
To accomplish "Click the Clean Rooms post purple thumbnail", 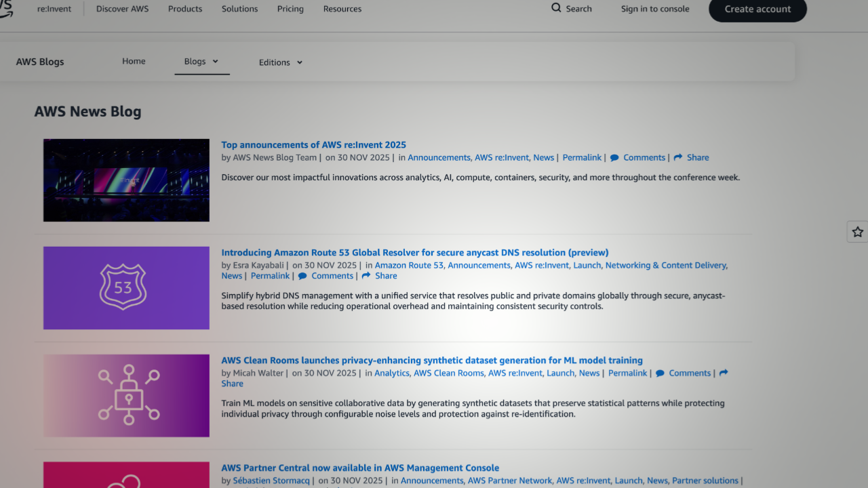I will pyautogui.click(x=126, y=396).
